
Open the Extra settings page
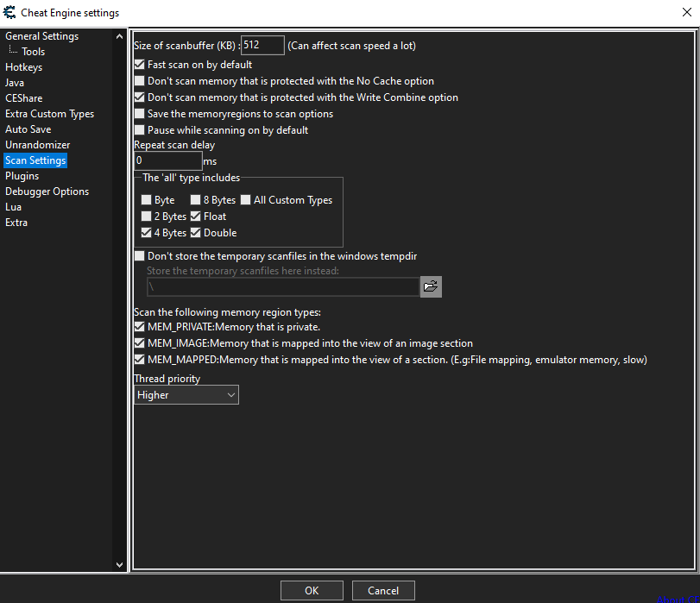point(16,223)
